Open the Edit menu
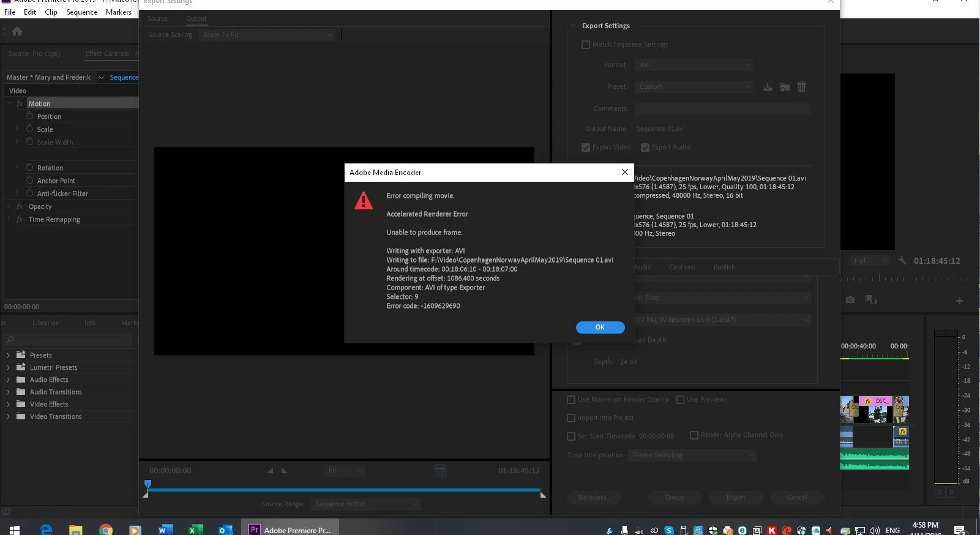This screenshot has width=980, height=535. (x=30, y=12)
